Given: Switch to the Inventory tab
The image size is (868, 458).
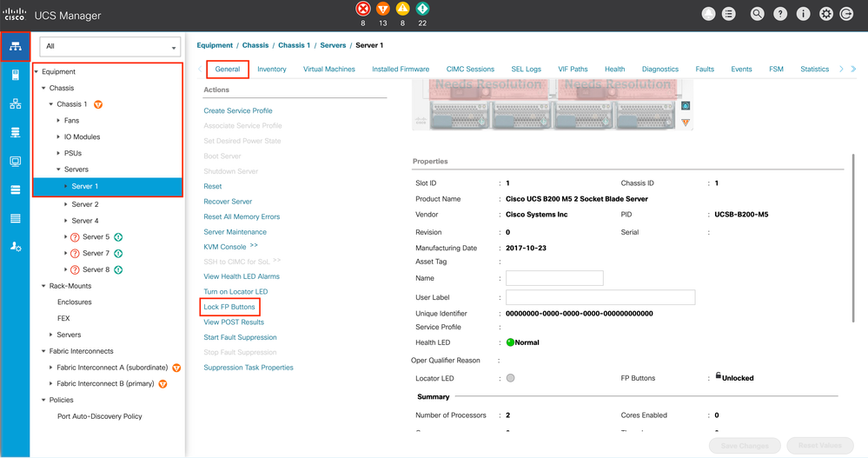Looking at the screenshot, I should coord(272,70).
